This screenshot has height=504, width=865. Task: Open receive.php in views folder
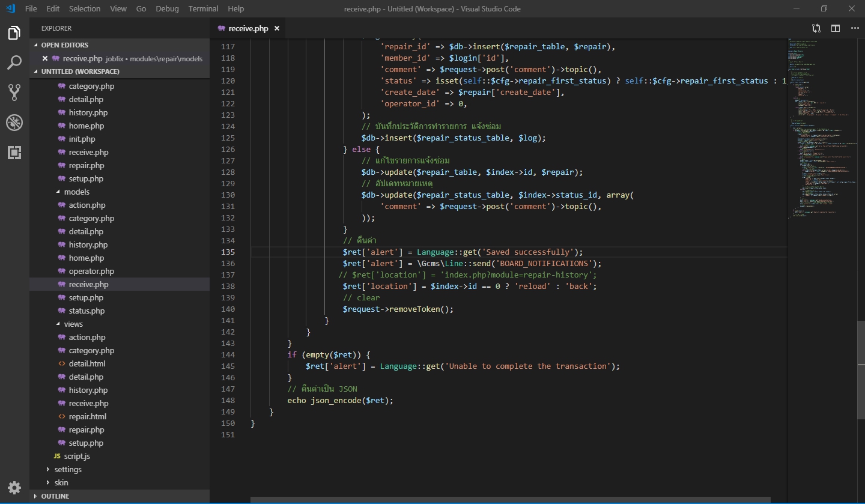point(120,403)
